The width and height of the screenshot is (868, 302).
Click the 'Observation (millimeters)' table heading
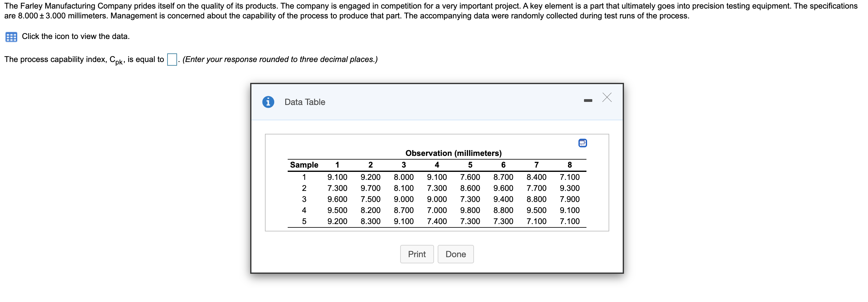click(454, 153)
